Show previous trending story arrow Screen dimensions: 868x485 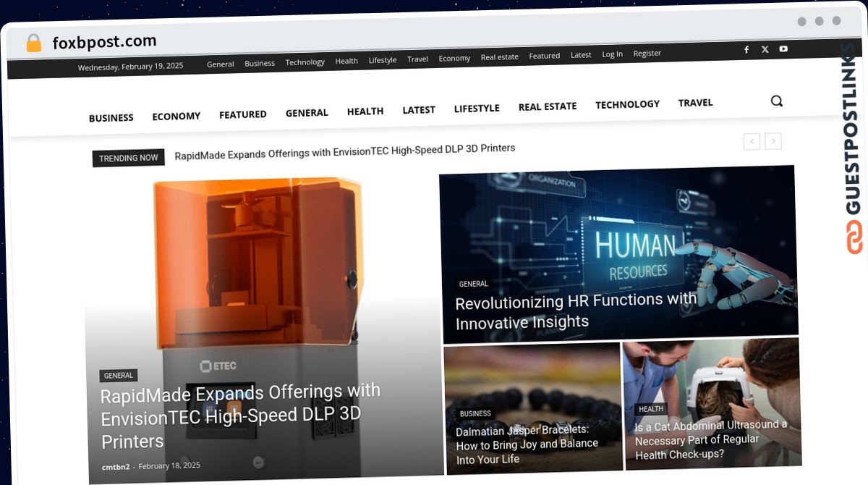pyautogui.click(x=752, y=141)
